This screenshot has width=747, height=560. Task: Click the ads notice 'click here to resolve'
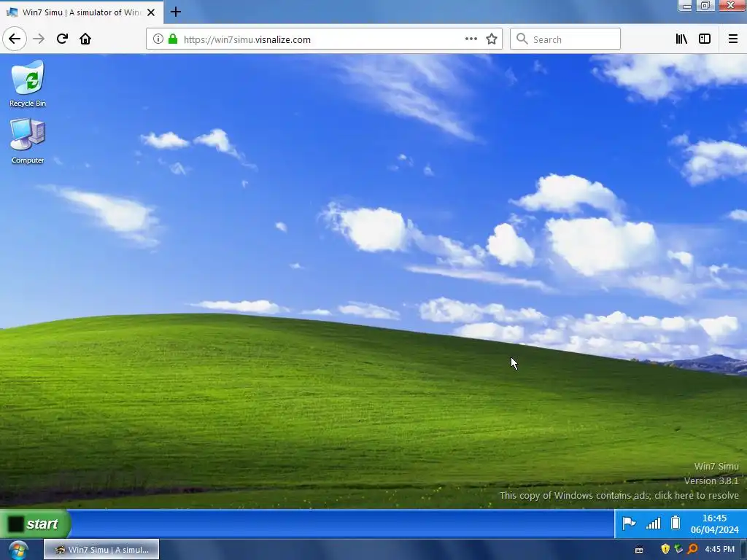click(x=697, y=495)
